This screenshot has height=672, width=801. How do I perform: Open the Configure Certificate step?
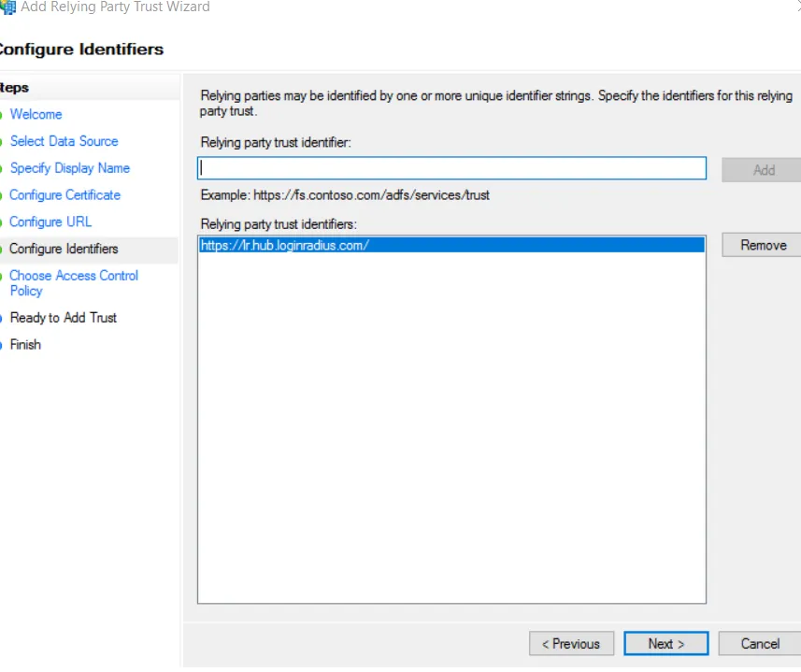[64, 195]
